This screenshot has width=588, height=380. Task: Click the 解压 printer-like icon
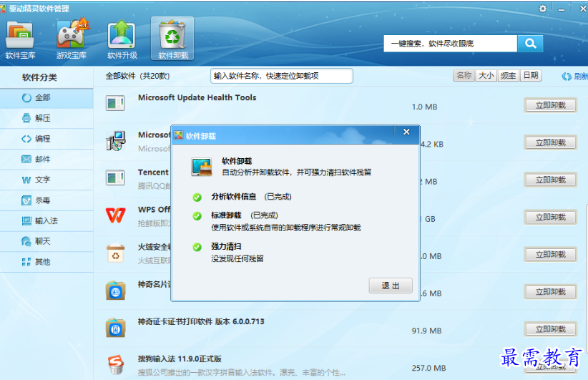26,118
